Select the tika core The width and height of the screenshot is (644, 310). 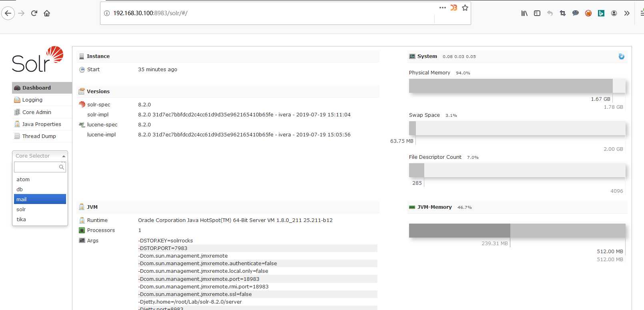40,219
